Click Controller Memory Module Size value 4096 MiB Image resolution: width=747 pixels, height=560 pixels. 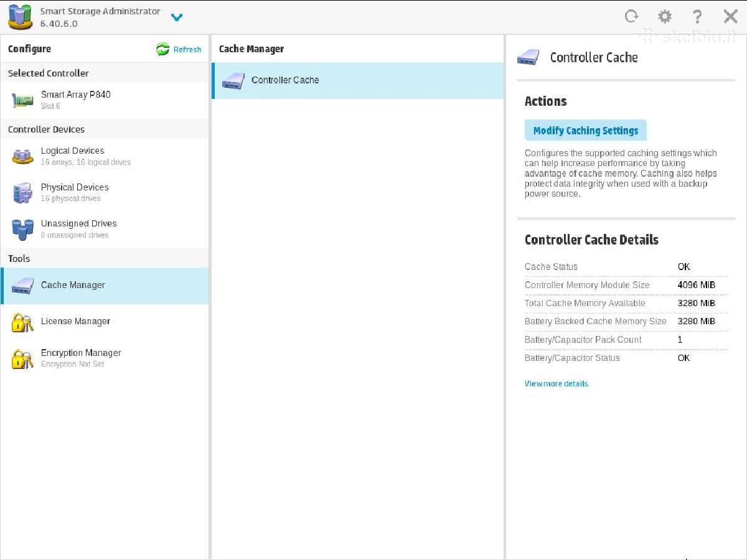(697, 285)
